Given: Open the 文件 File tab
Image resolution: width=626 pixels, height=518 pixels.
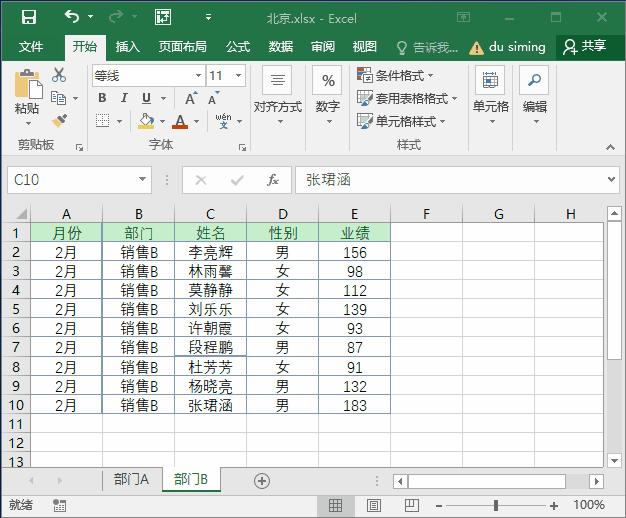Looking at the screenshot, I should [31, 47].
